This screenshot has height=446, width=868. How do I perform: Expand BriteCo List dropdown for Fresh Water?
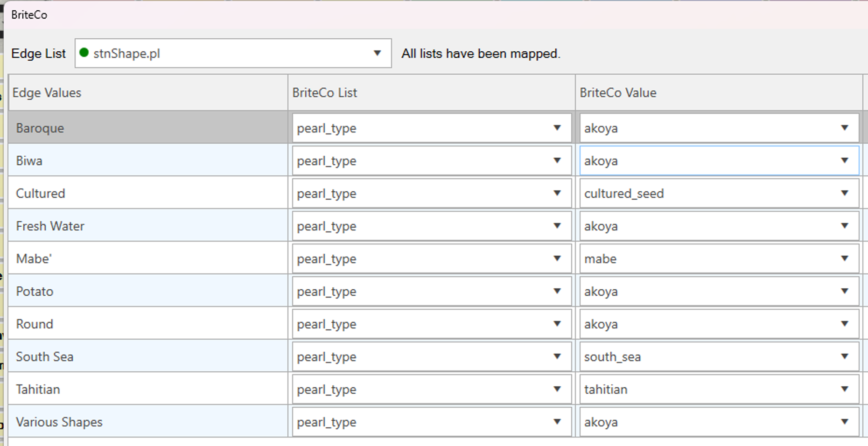pyautogui.click(x=557, y=226)
